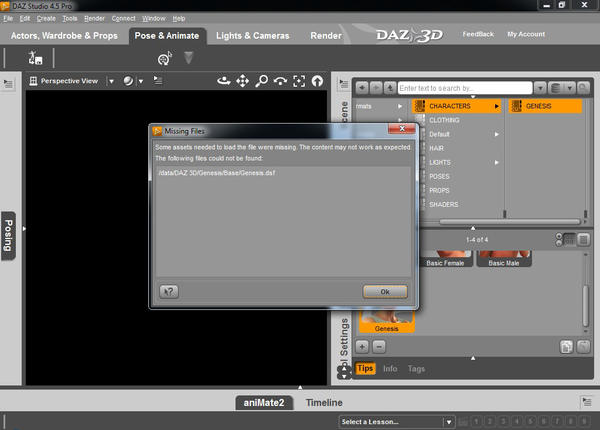Expand the CHARACTERS category arrow
This screenshot has height=430, width=600.
[x=496, y=106]
